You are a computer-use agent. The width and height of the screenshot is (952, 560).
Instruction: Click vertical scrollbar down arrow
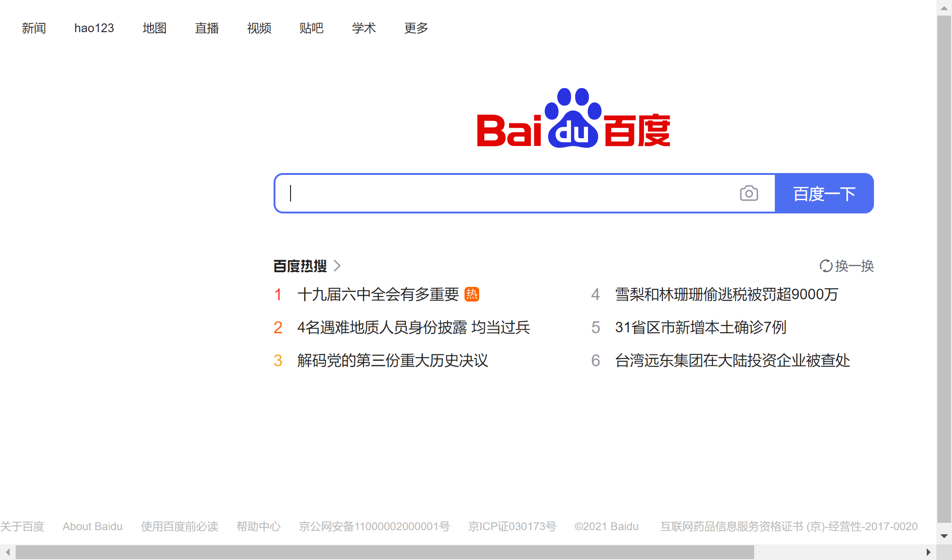(944, 536)
